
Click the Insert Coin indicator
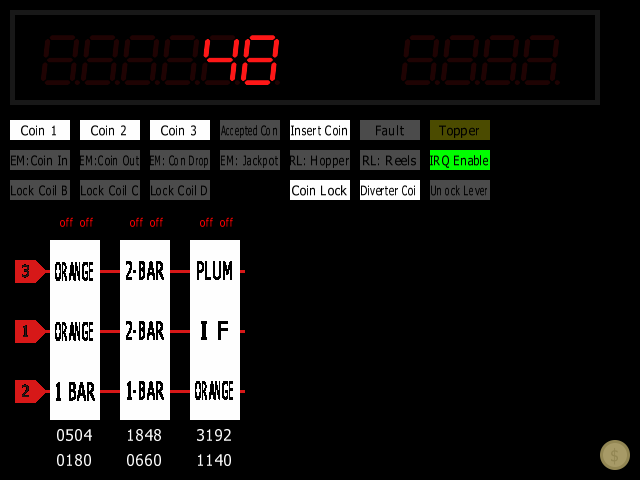pyautogui.click(x=320, y=130)
